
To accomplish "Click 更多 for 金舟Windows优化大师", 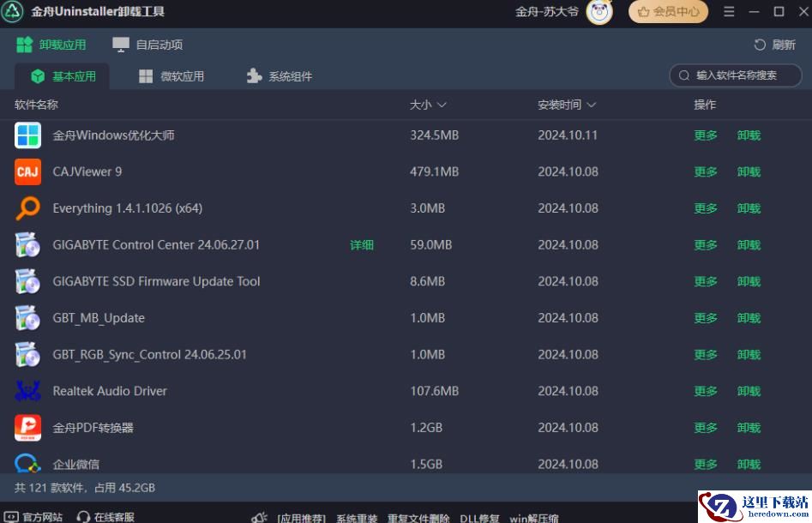I will pos(706,135).
